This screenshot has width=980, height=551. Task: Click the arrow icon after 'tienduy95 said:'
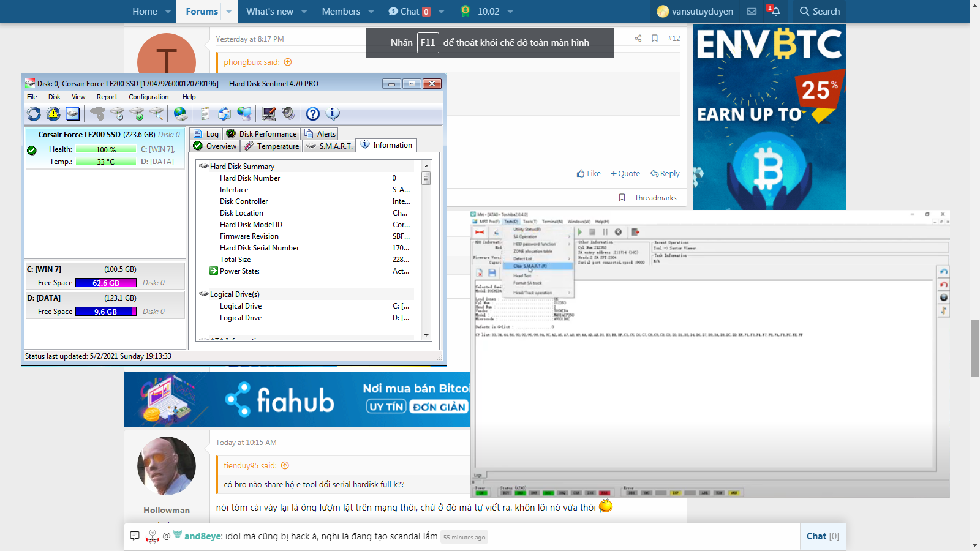click(285, 465)
